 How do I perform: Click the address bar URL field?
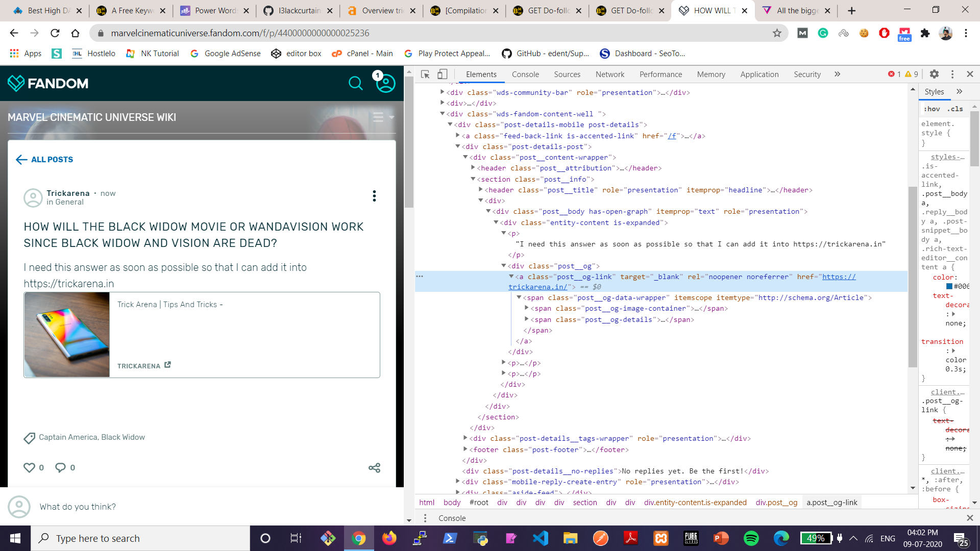pos(439,33)
